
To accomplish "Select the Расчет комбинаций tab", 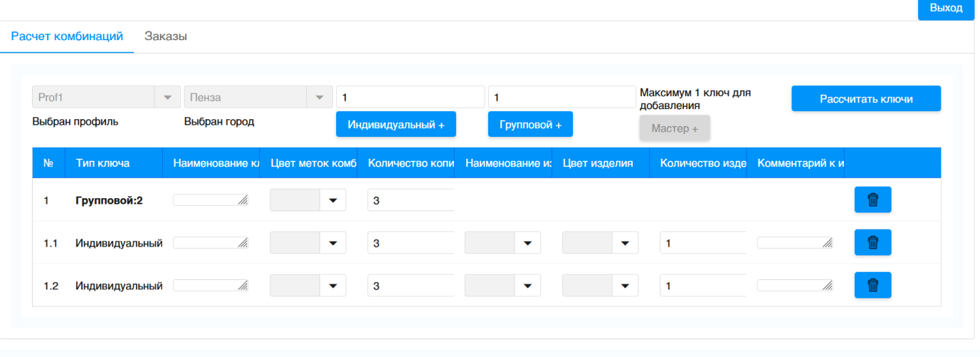I will [x=67, y=37].
